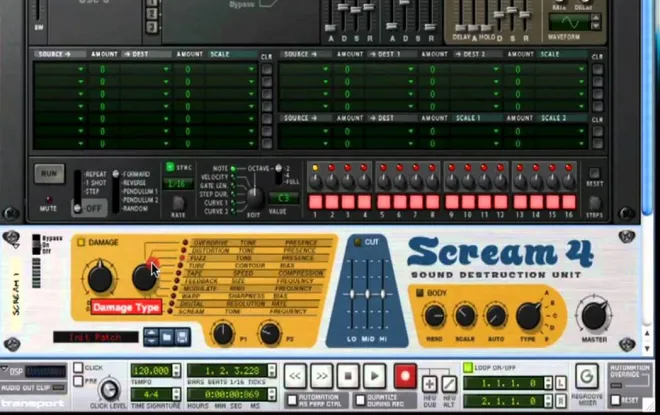The image size is (660, 415).
Task: Click the 1/16 rate display
Action: pyautogui.click(x=177, y=184)
